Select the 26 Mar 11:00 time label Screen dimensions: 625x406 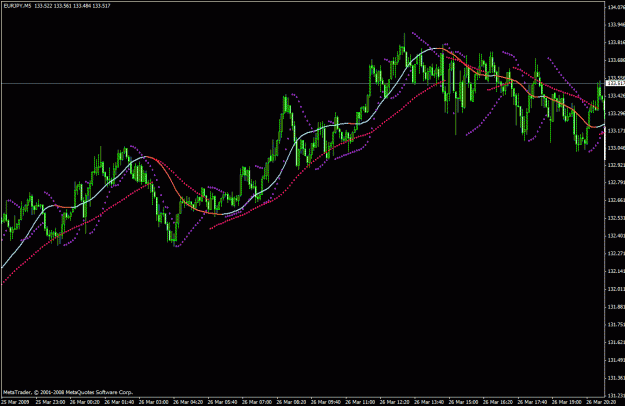point(360,402)
